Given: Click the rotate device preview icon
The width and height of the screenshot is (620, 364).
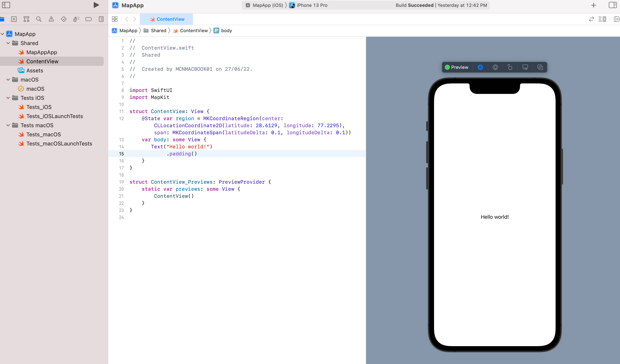Looking at the screenshot, I should (510, 67).
